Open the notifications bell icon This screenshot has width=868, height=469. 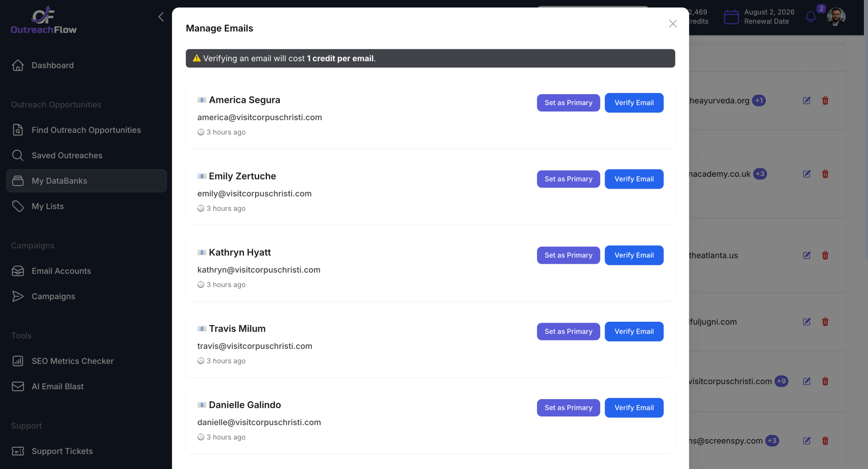(811, 17)
